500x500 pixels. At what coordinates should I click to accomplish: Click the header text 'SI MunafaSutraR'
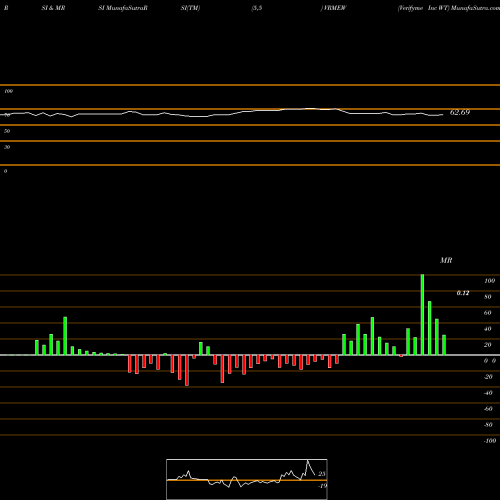tap(123, 8)
